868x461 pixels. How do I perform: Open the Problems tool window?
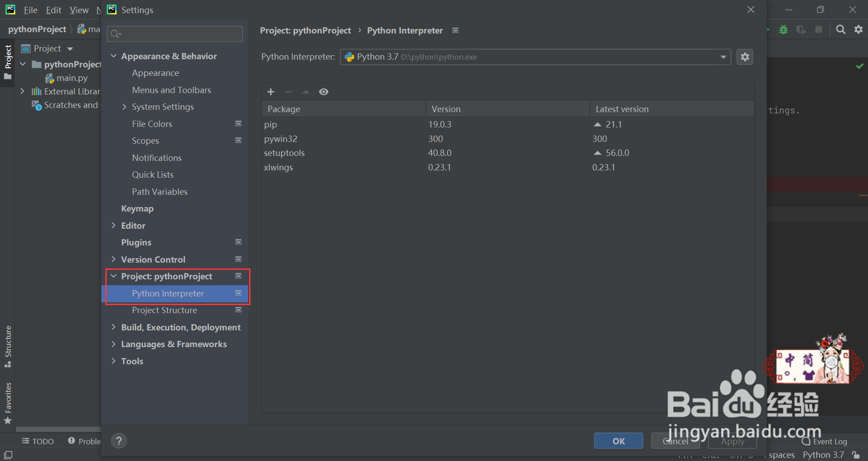coord(85,442)
